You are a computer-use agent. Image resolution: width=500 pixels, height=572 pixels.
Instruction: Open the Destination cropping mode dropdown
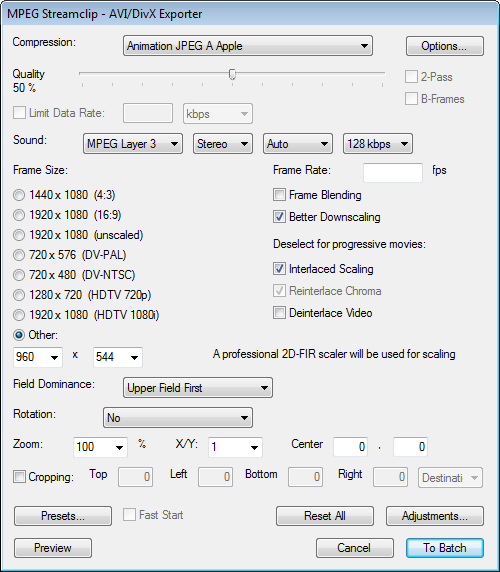tap(450, 478)
